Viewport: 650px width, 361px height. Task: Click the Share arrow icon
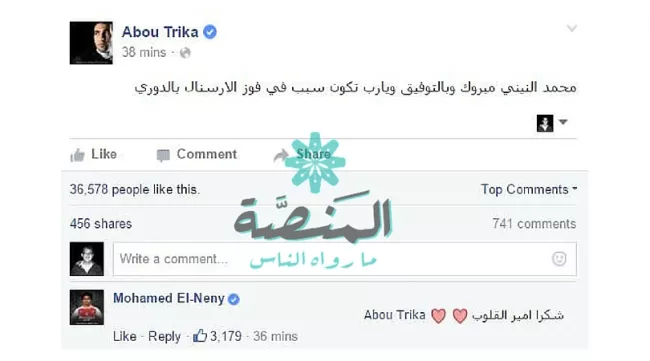click(281, 155)
